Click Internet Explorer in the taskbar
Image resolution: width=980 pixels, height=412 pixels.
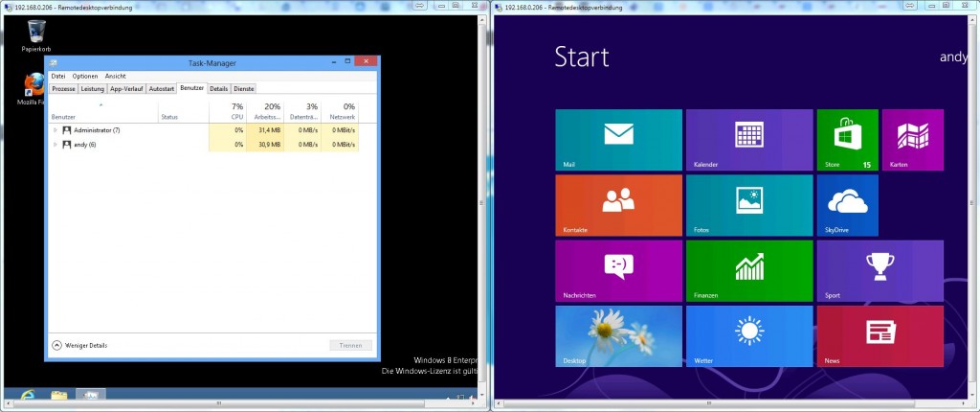pos(27,395)
